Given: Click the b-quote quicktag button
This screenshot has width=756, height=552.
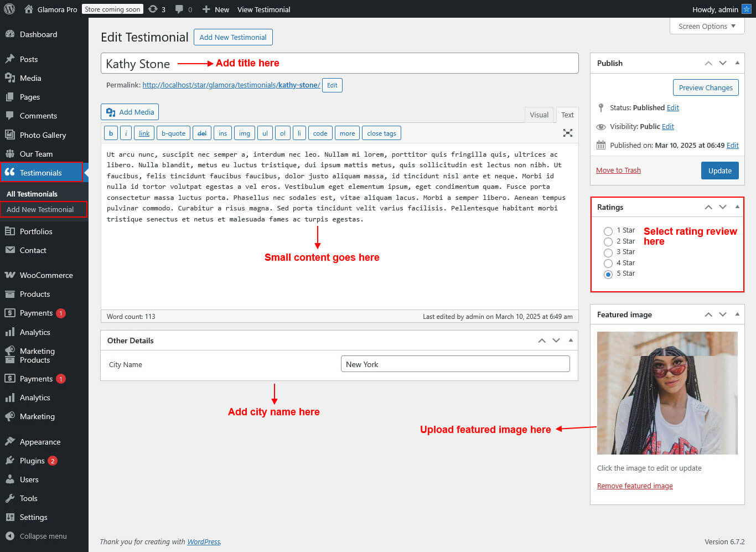Looking at the screenshot, I should pos(173,133).
